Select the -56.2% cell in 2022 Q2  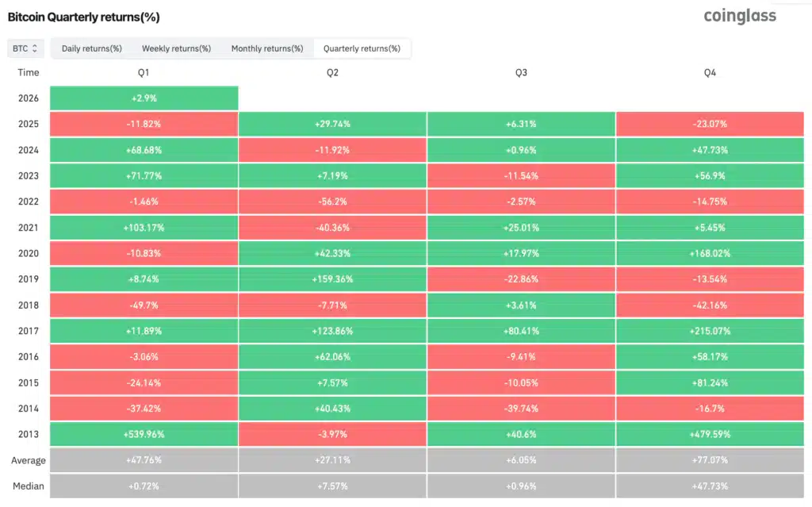(x=332, y=202)
